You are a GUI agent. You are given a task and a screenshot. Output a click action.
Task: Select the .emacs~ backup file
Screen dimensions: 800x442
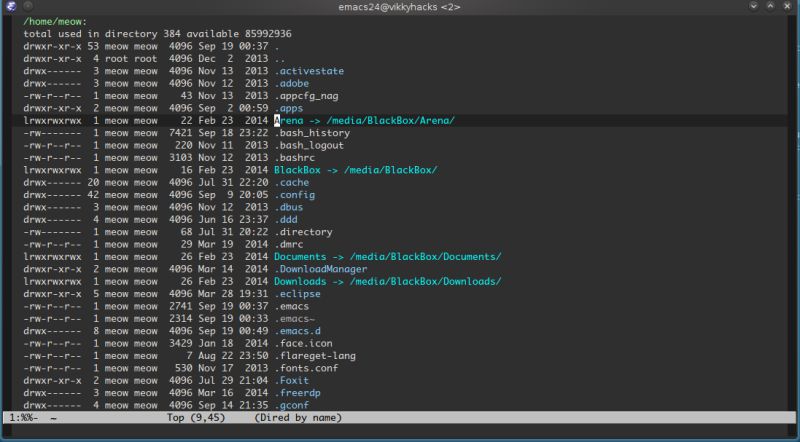click(x=294, y=318)
